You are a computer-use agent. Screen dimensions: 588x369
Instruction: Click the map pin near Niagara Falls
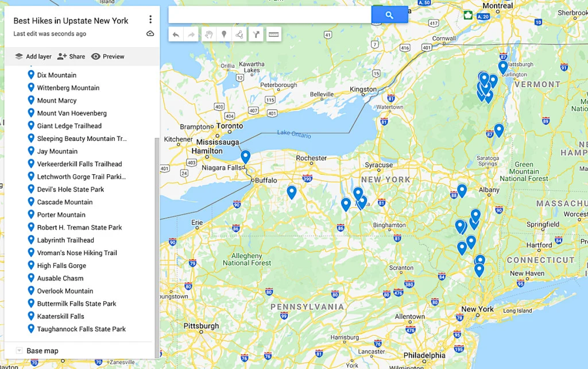click(x=246, y=156)
